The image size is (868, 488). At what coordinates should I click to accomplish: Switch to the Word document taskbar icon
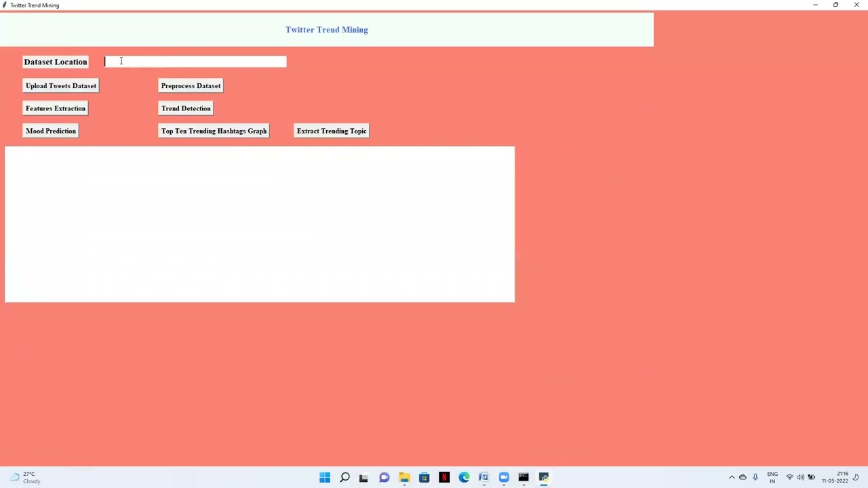point(484,477)
